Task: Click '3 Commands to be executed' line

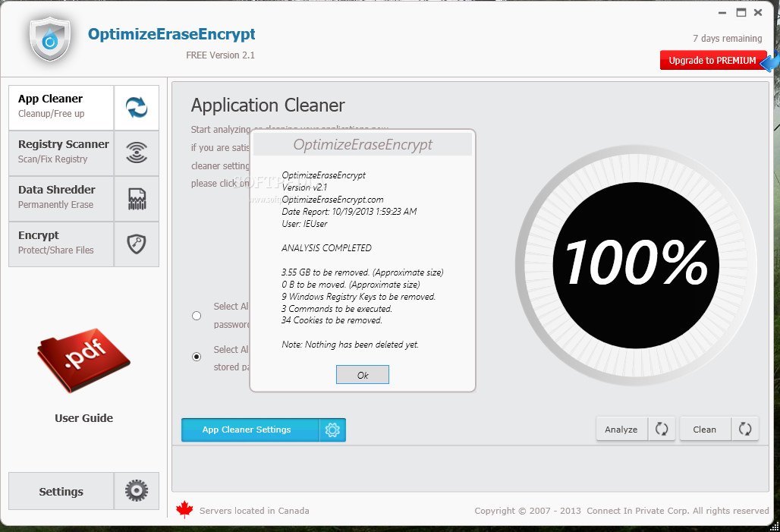Action: pyautogui.click(x=337, y=309)
